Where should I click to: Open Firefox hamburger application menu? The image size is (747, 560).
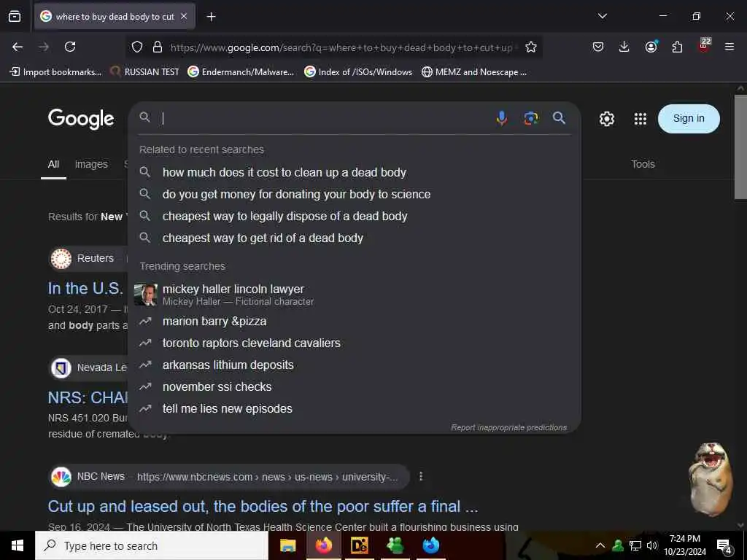729,47
